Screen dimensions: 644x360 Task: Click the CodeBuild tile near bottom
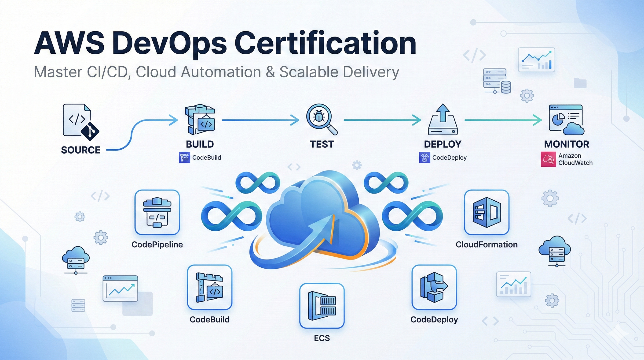[x=209, y=287]
